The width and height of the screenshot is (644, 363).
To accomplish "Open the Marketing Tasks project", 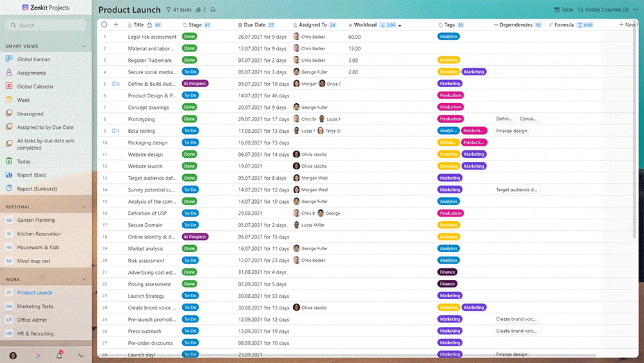I will click(35, 306).
